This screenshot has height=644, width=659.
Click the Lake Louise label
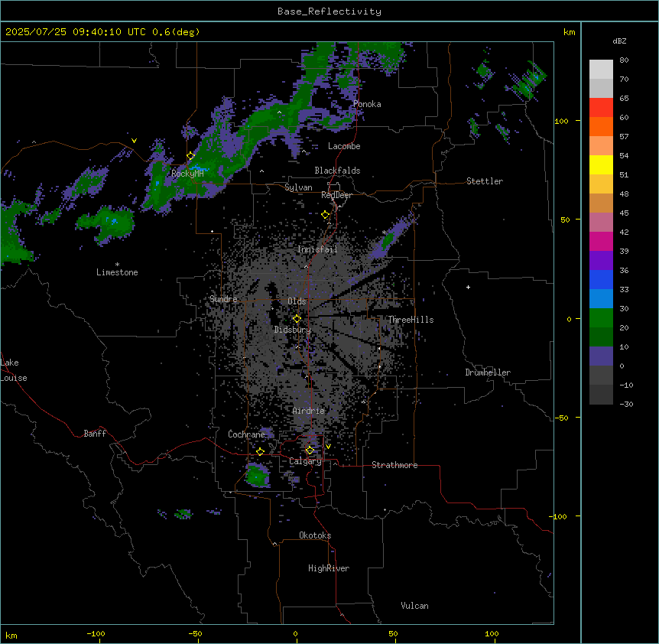[13, 370]
